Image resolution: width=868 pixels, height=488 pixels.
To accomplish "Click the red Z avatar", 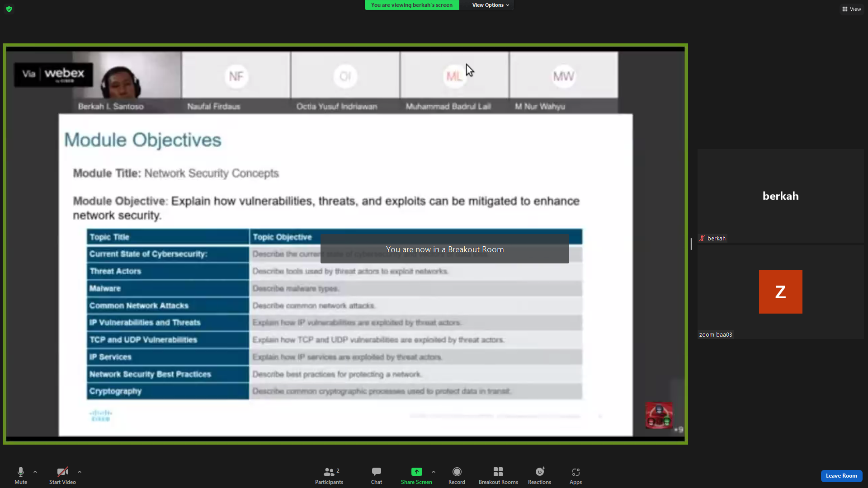I will tap(780, 292).
